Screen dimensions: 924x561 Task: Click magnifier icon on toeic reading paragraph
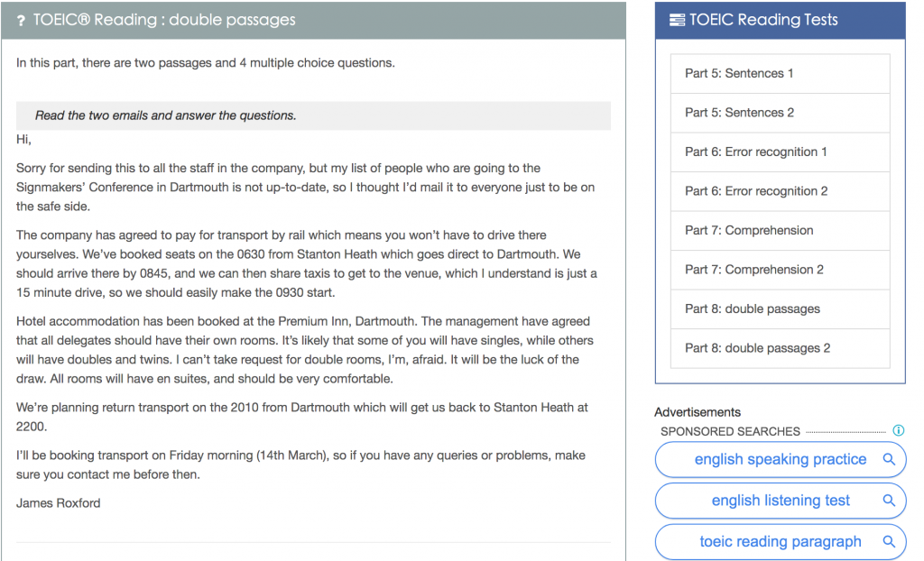(889, 541)
